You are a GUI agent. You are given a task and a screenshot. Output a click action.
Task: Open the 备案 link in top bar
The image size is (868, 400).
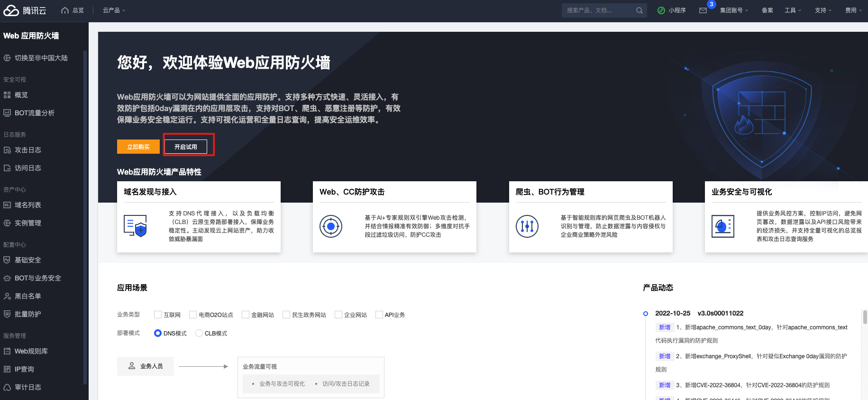click(767, 10)
